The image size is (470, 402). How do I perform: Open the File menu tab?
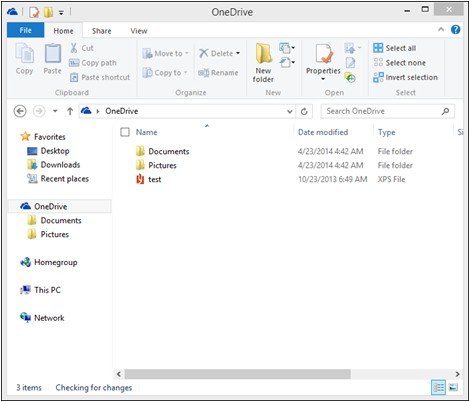(25, 30)
